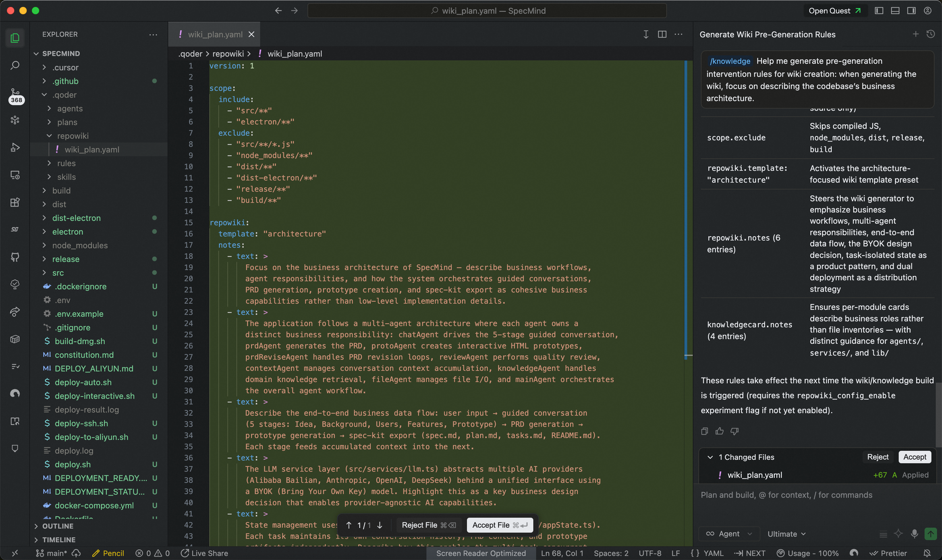Click repowiki in the breadcrumb
The width and height of the screenshot is (942, 560).
coord(228,54)
